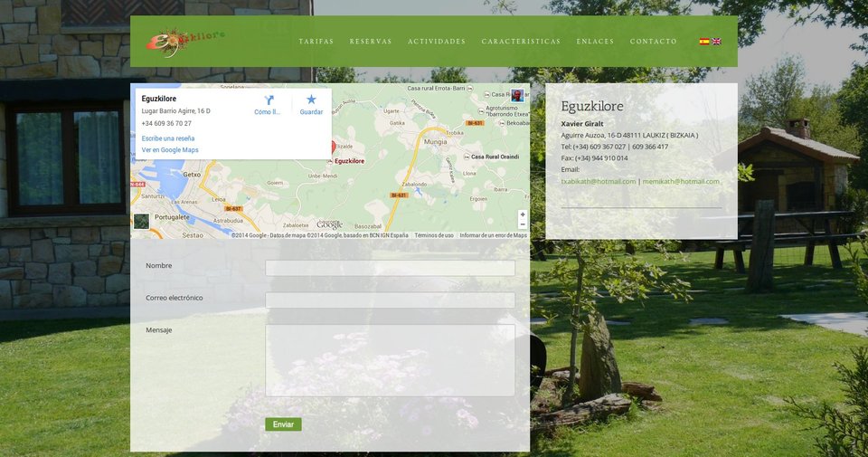The width and height of the screenshot is (868, 457).
Task: Save place with the Guardar star
Action: tap(311, 100)
